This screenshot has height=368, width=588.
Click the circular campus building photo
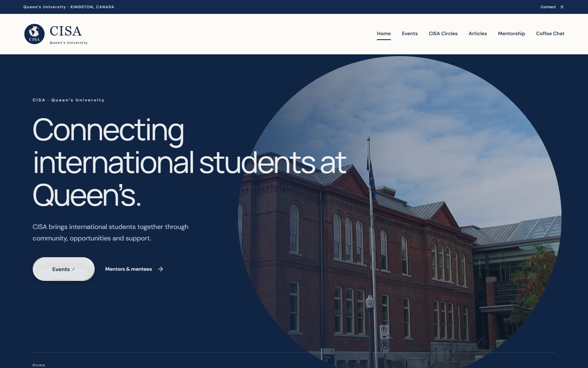tap(400, 213)
